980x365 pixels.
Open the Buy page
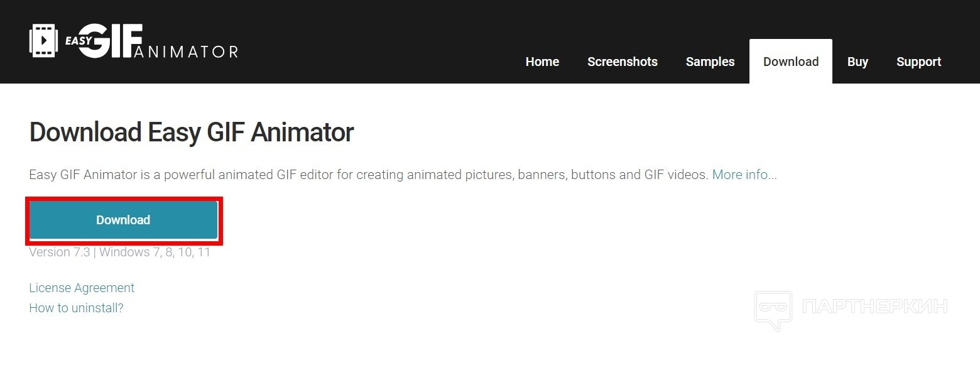click(x=857, y=62)
